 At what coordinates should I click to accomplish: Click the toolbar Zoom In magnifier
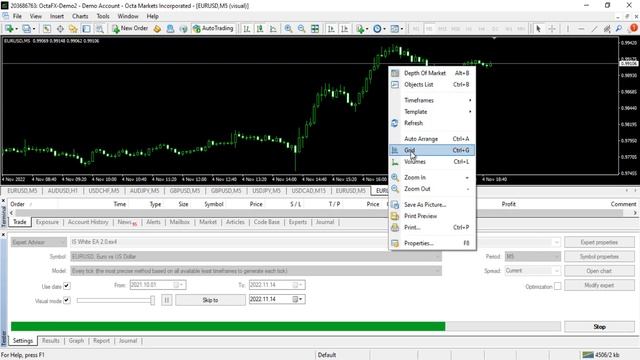pos(289,29)
